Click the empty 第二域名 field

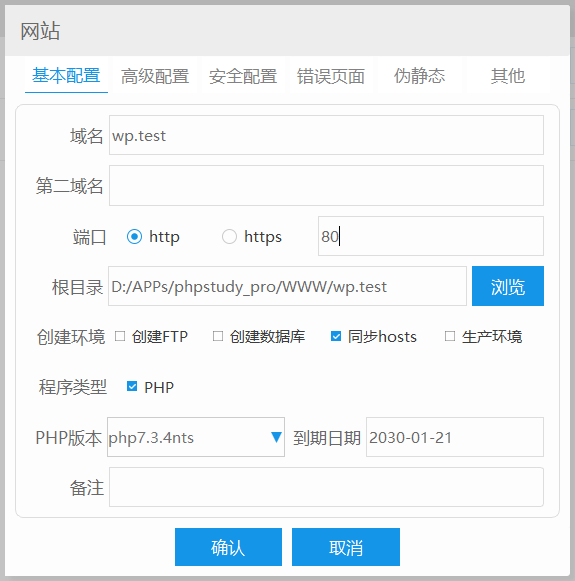pyautogui.click(x=326, y=186)
